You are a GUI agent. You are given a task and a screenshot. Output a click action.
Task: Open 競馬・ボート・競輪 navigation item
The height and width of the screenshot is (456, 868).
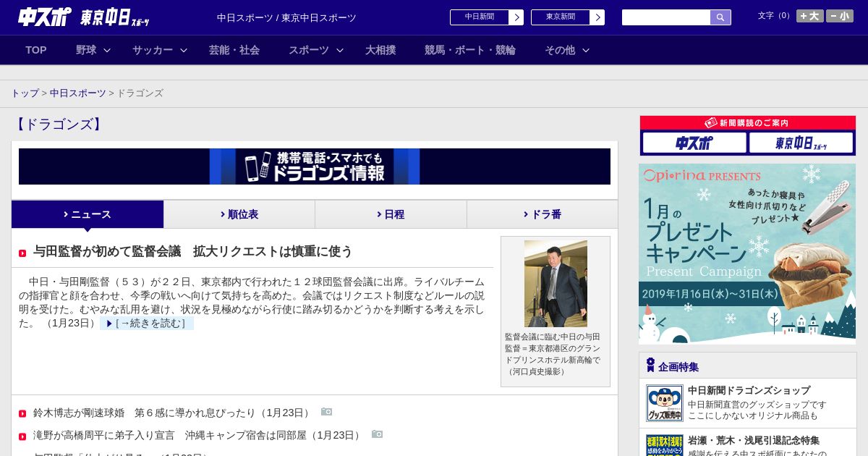coord(470,50)
